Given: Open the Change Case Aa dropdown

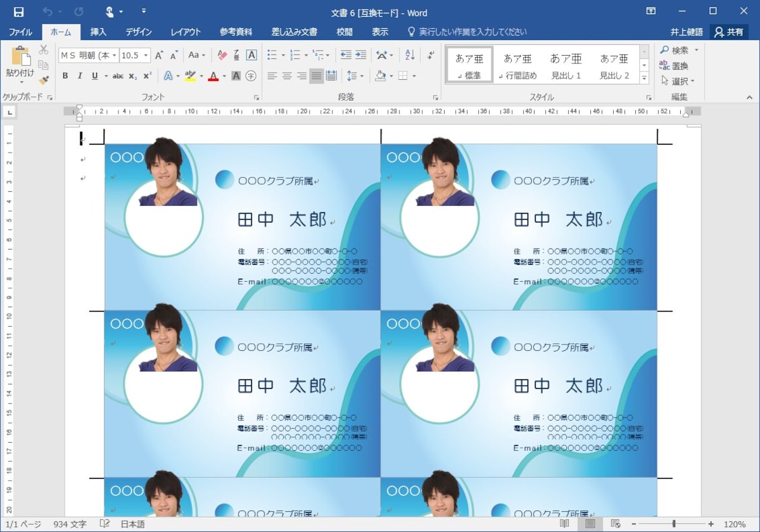Looking at the screenshot, I should pos(196,56).
